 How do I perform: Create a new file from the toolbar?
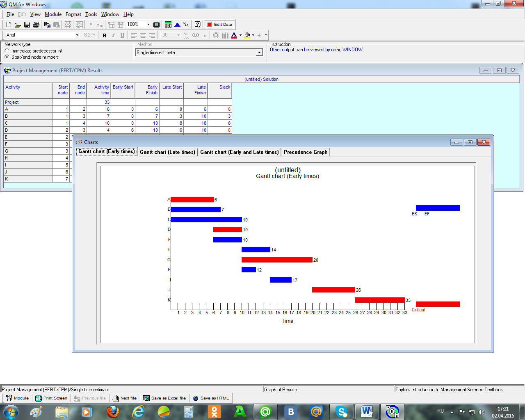pos(9,25)
